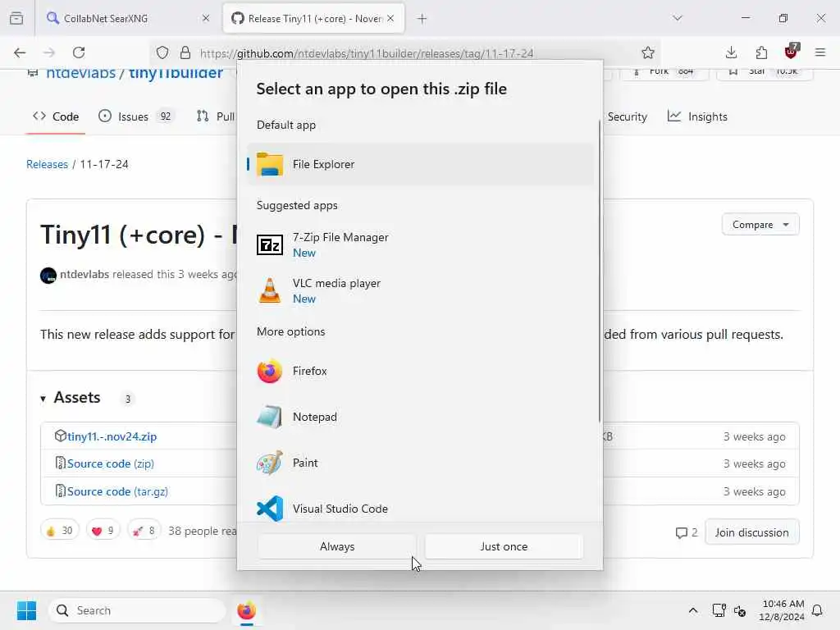Pick VLC media player from suggestions
Screen dimensions: 840x630
pos(421,291)
